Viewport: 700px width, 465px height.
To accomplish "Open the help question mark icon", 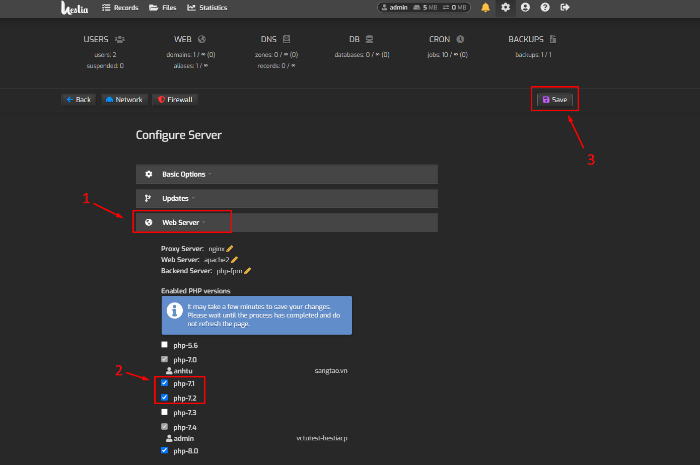I will tap(545, 8).
